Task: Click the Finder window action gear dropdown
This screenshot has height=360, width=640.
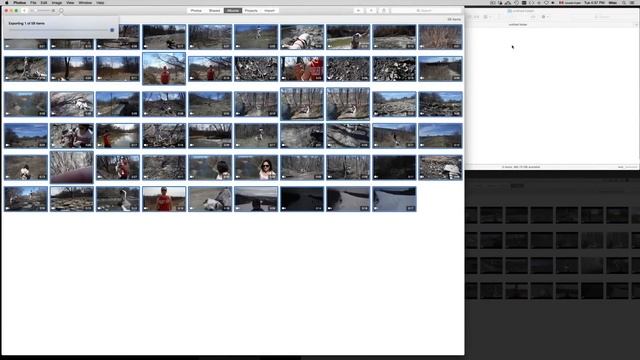Action: 544,17
